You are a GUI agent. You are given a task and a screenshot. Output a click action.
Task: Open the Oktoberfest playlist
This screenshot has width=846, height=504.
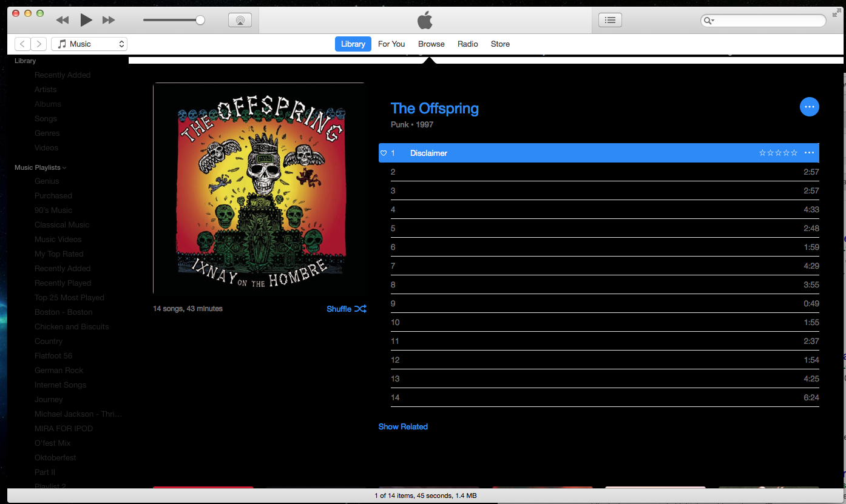(x=55, y=458)
